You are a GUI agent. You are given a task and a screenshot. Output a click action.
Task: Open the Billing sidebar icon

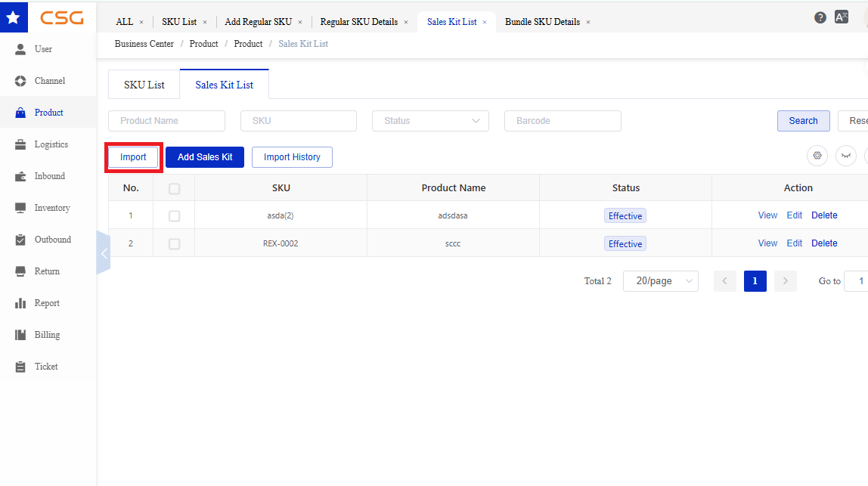[x=20, y=335]
